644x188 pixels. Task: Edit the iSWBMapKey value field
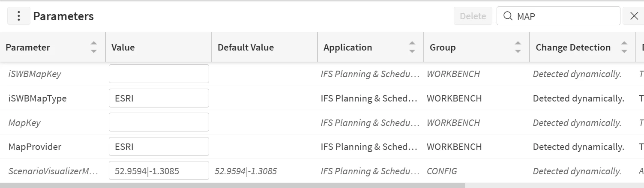click(x=159, y=74)
